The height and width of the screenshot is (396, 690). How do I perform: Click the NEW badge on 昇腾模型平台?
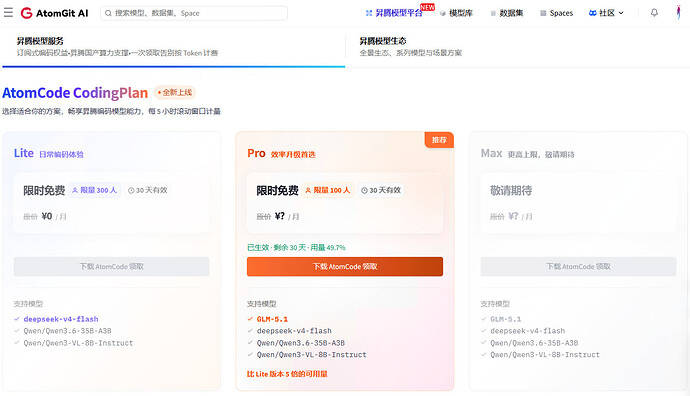coord(427,7)
